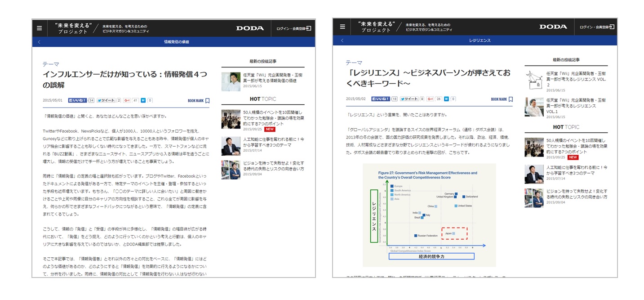Image resolution: width=644 pixels, height=300 pixels.
Task: Click Hatena B! icon on レジリエンス article
Action: coord(446,99)
